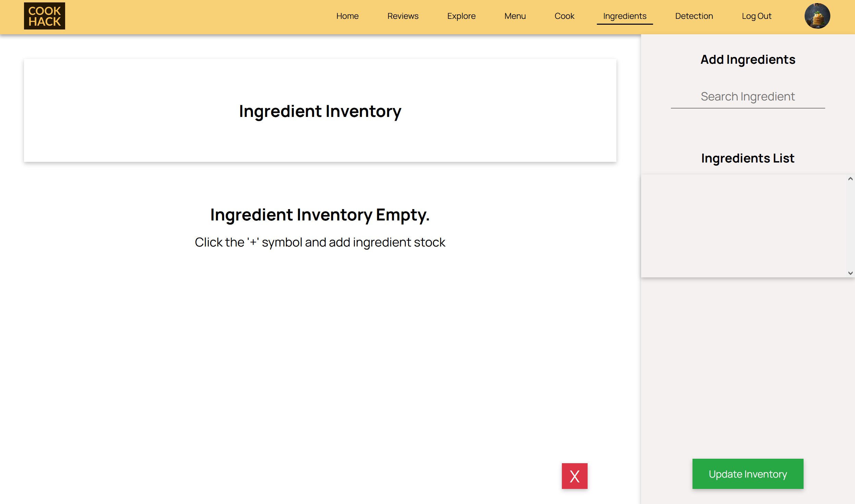Click the Ingredient Inventory header card
This screenshot has width=855, height=504.
[x=320, y=110]
